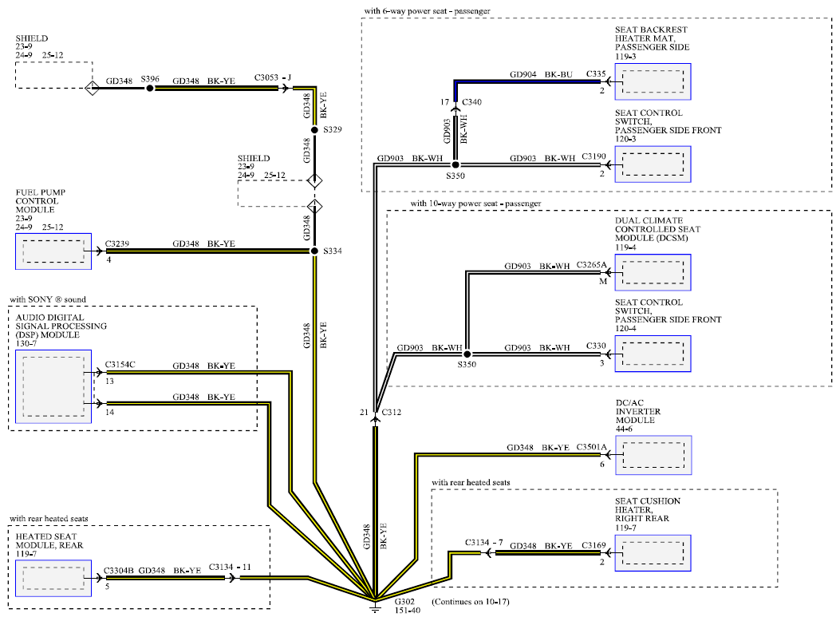Follow the Continues on 10-17 reference

(x=471, y=602)
